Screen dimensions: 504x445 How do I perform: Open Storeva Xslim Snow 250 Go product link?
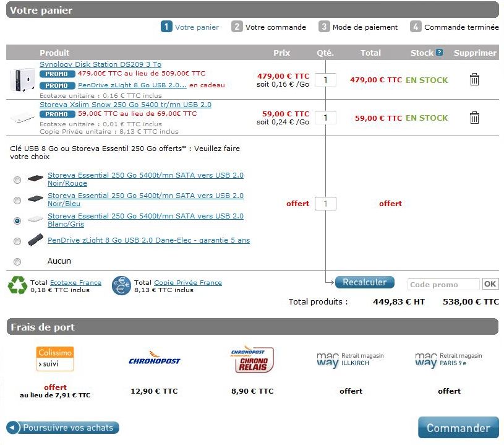126,105
